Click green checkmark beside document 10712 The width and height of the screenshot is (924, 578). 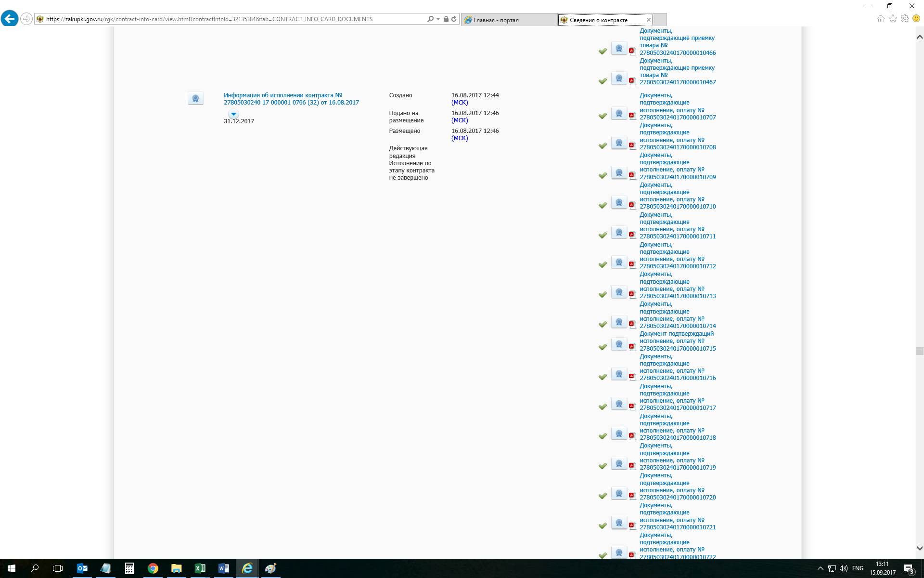click(603, 265)
